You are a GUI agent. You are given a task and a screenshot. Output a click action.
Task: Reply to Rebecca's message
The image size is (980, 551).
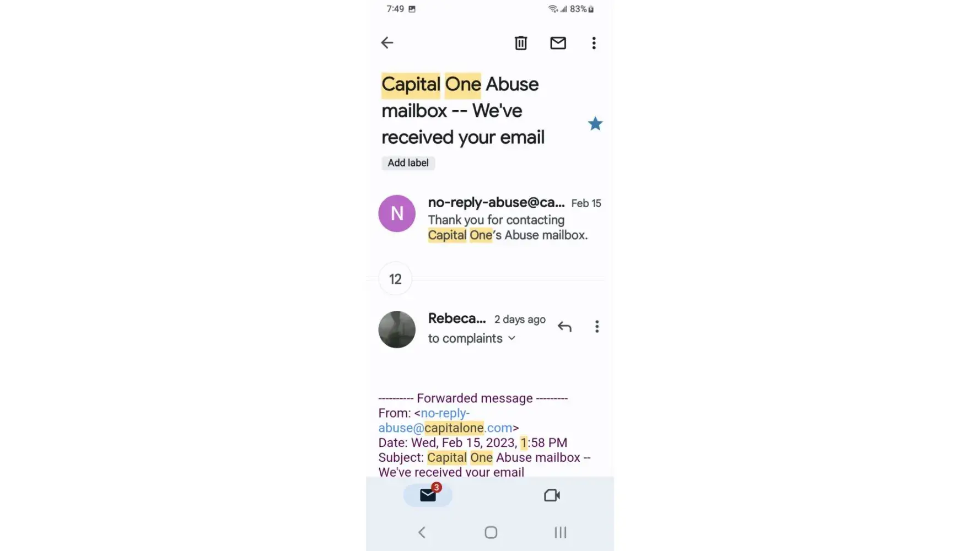click(564, 327)
